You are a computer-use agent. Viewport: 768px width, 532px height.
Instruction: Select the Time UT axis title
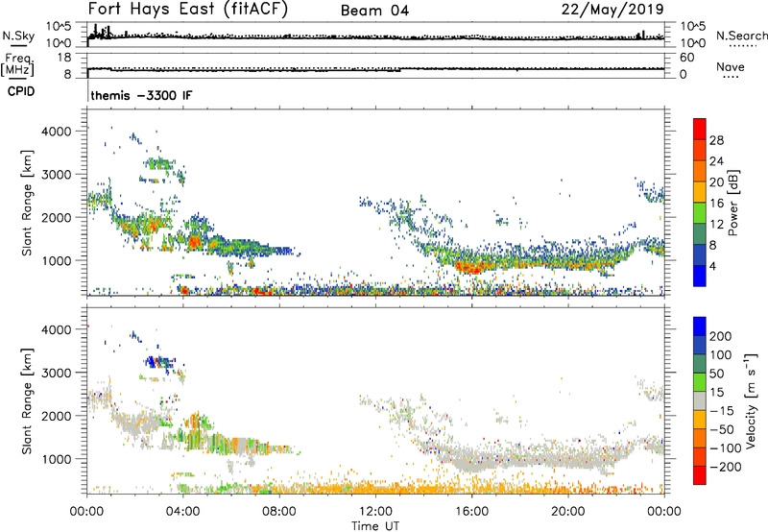pos(375,526)
